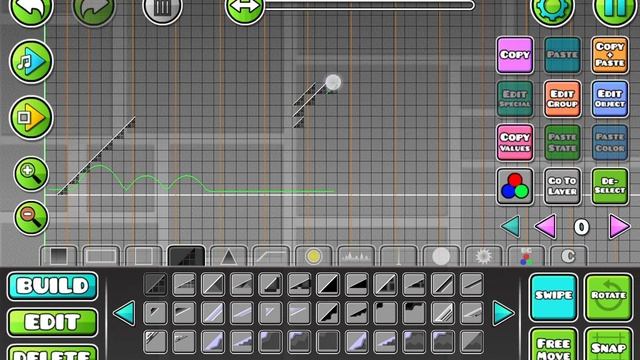
Task: Select first object in middle row
Action: point(156,313)
